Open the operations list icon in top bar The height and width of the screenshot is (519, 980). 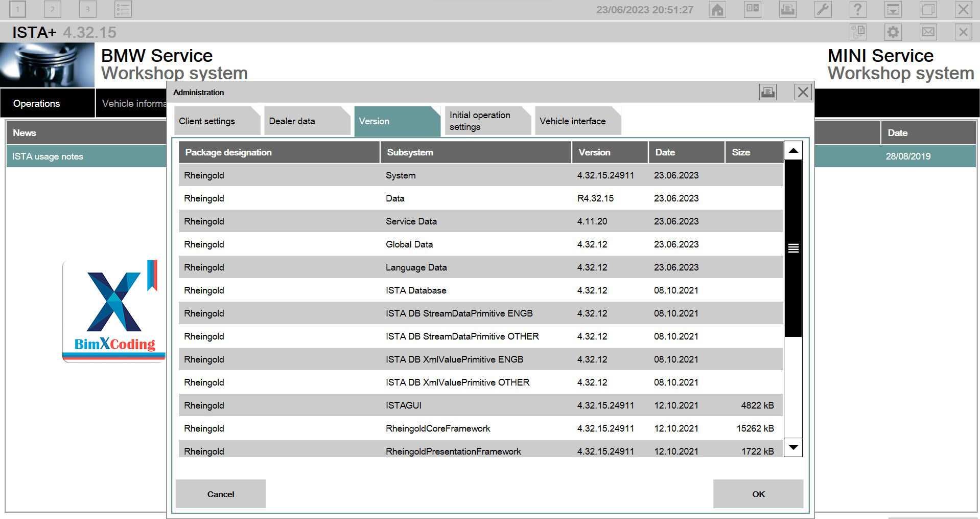[123, 9]
